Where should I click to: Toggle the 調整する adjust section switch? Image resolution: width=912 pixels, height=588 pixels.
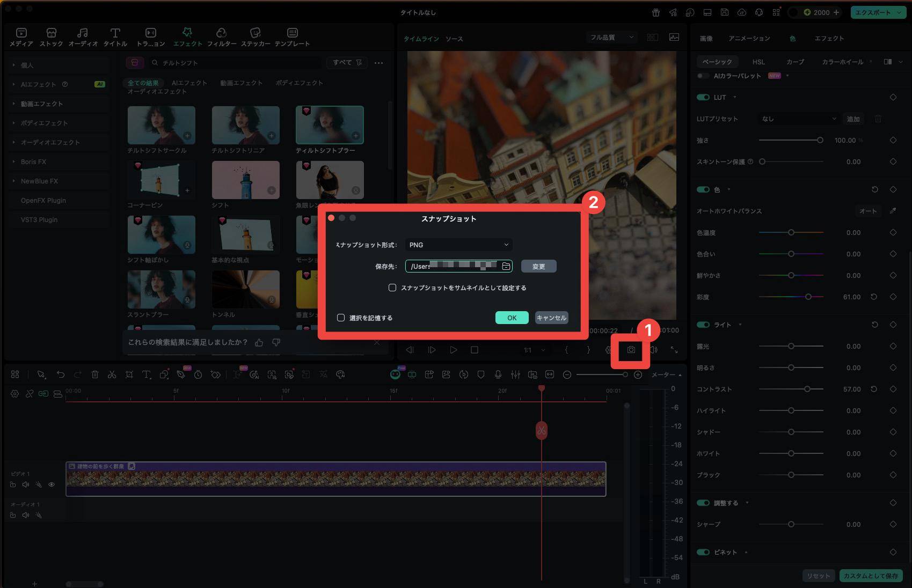703,503
